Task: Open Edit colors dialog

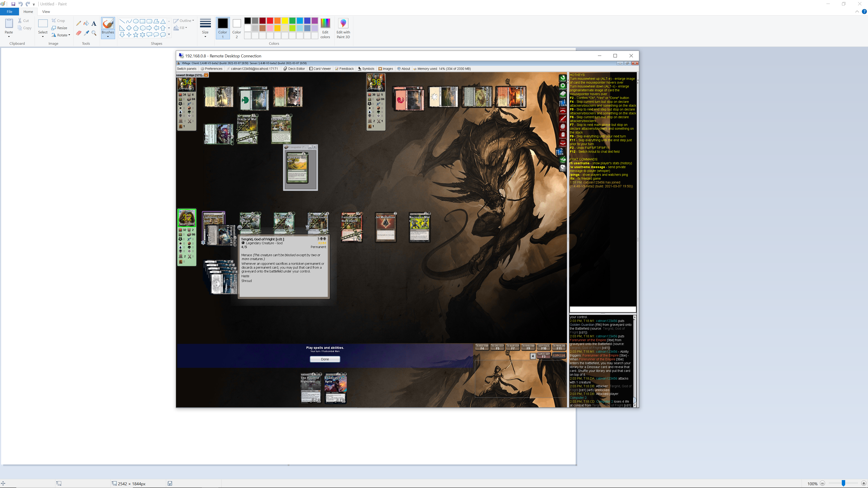Action: point(325,28)
